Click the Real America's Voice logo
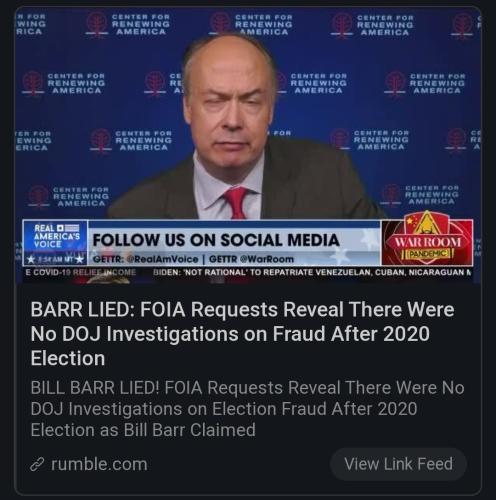496x500 pixels. coord(56,236)
